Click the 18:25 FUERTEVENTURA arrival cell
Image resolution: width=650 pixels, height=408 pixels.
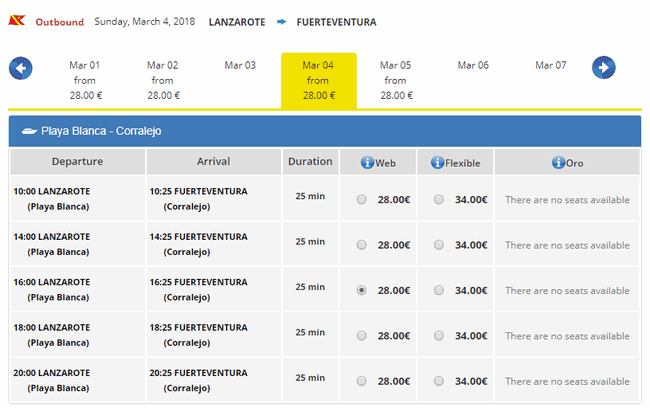[x=213, y=335]
